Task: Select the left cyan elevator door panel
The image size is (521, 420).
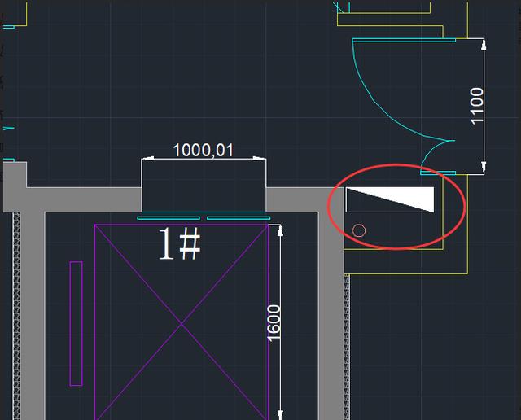Action: click(x=169, y=218)
